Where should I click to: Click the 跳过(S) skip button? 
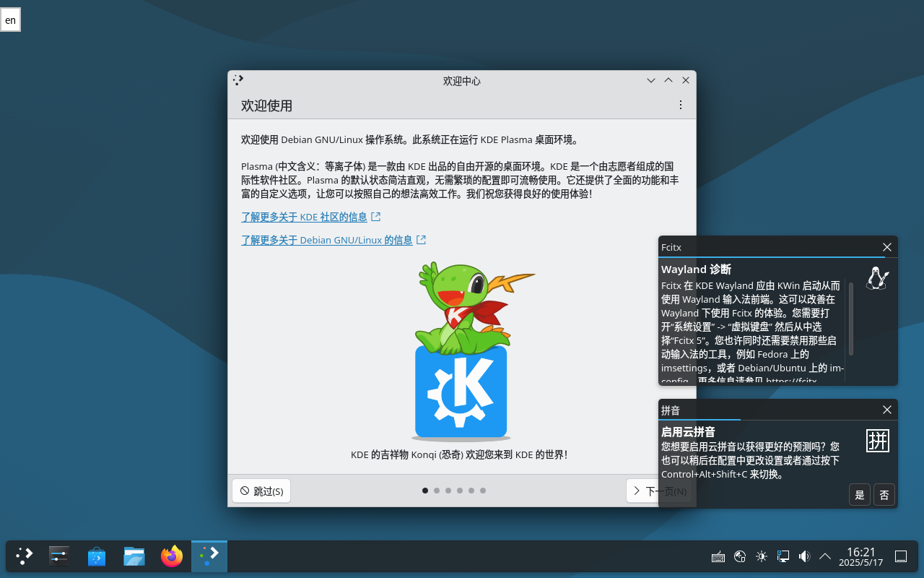pos(261,491)
